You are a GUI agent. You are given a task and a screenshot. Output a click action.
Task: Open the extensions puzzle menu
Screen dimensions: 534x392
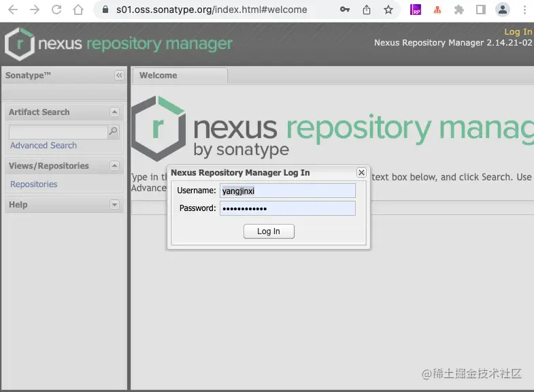(459, 10)
